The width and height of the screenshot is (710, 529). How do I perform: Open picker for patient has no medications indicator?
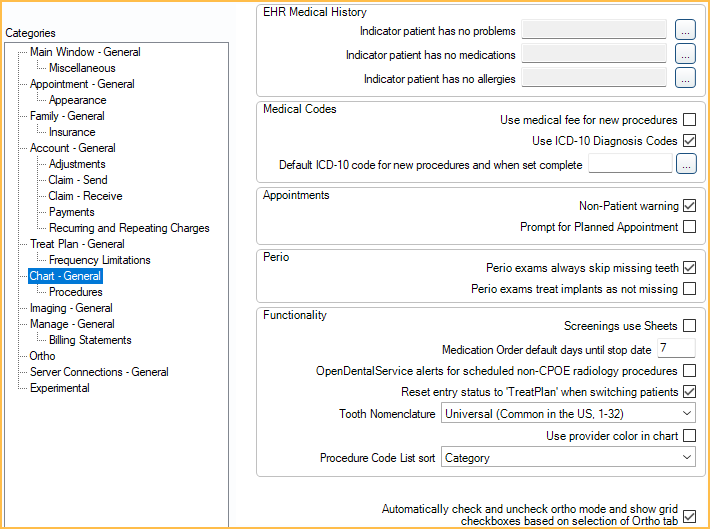click(x=685, y=54)
